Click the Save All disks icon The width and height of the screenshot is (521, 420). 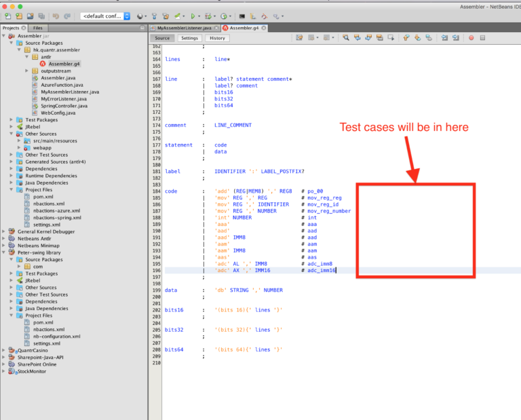[x=41, y=16]
